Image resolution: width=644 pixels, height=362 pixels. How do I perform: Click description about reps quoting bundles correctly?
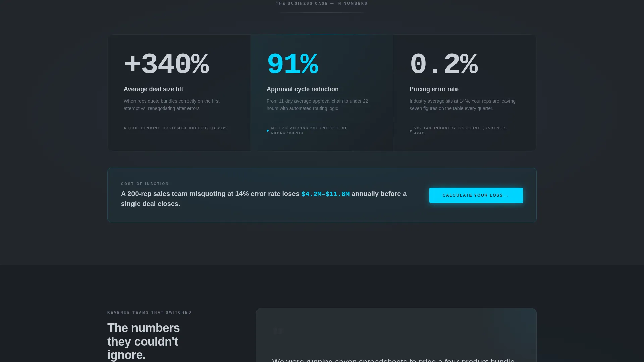click(172, 105)
